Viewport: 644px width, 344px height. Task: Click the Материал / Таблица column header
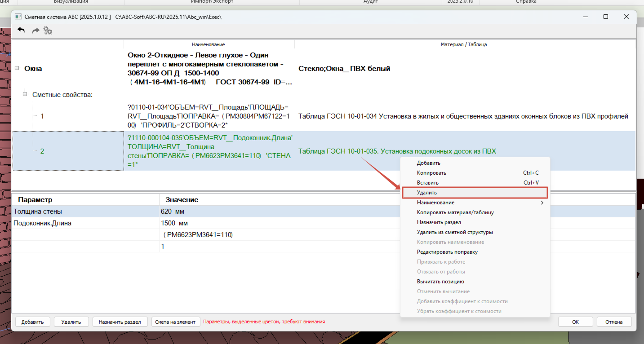coord(464,44)
